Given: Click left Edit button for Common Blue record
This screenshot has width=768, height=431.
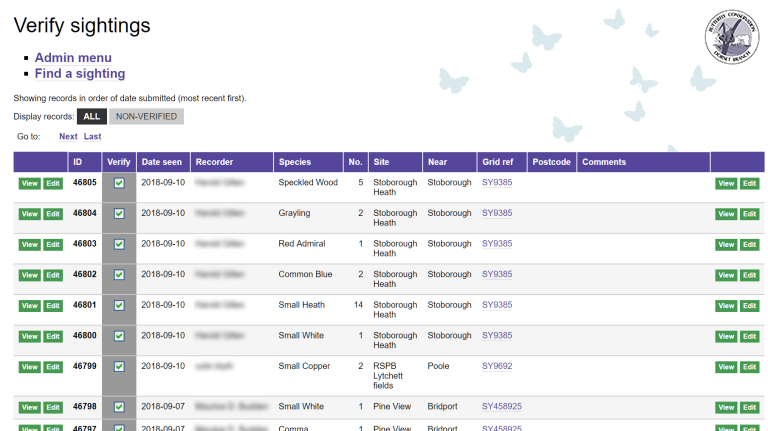Looking at the screenshot, I should (x=53, y=275).
